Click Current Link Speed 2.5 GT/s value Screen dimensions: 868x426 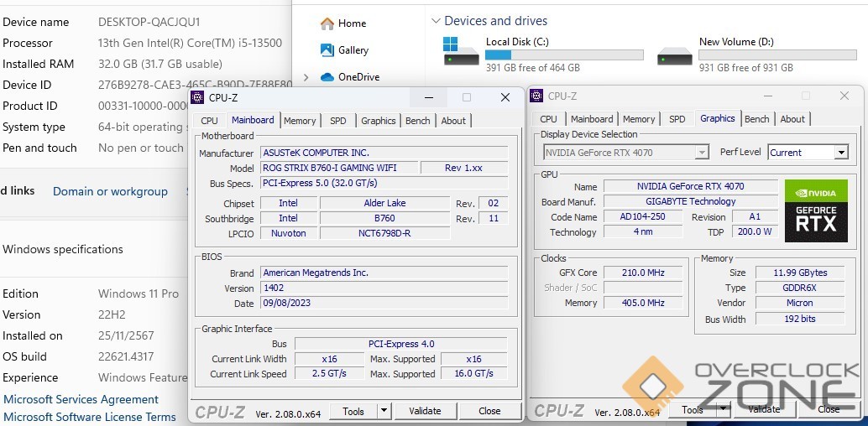pos(329,373)
